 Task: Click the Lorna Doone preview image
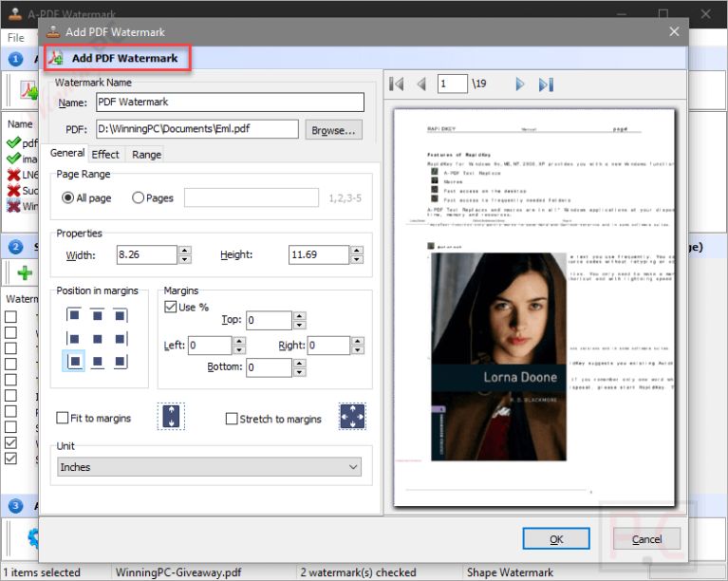coord(498,357)
